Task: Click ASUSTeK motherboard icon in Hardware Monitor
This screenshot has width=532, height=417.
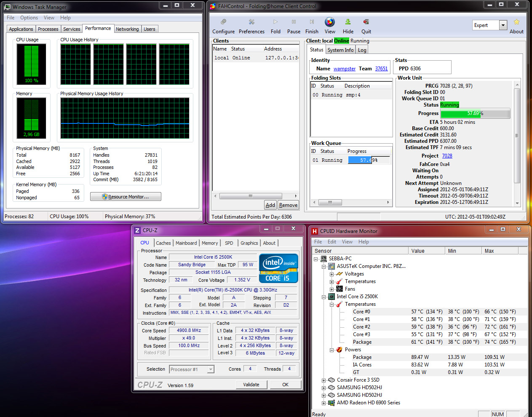Action: (x=331, y=266)
